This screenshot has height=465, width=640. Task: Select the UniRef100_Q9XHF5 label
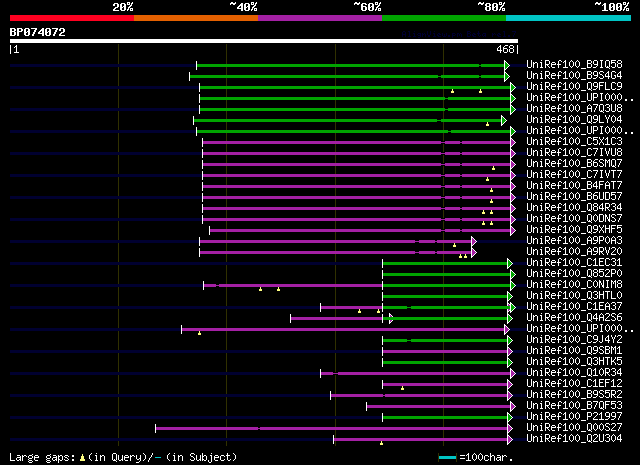[x=574, y=230]
